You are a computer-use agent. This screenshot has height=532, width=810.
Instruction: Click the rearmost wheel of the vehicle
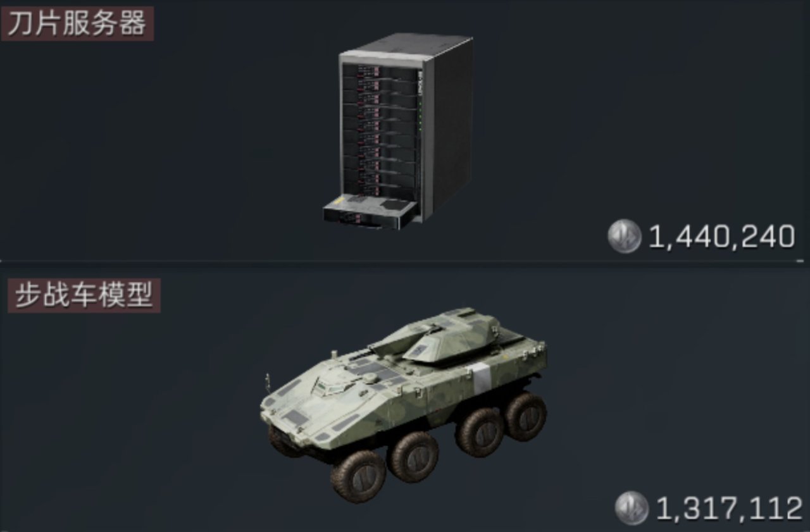click(x=525, y=416)
